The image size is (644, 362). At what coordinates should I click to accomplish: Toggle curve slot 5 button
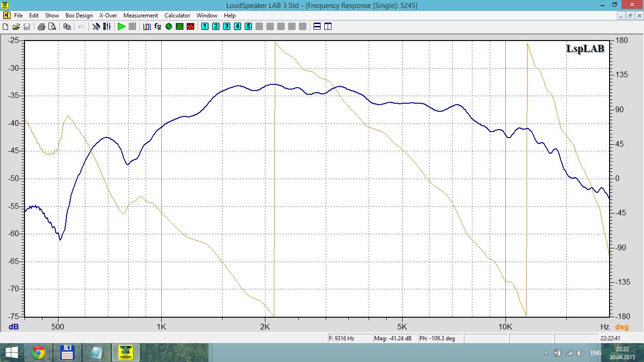tap(248, 26)
